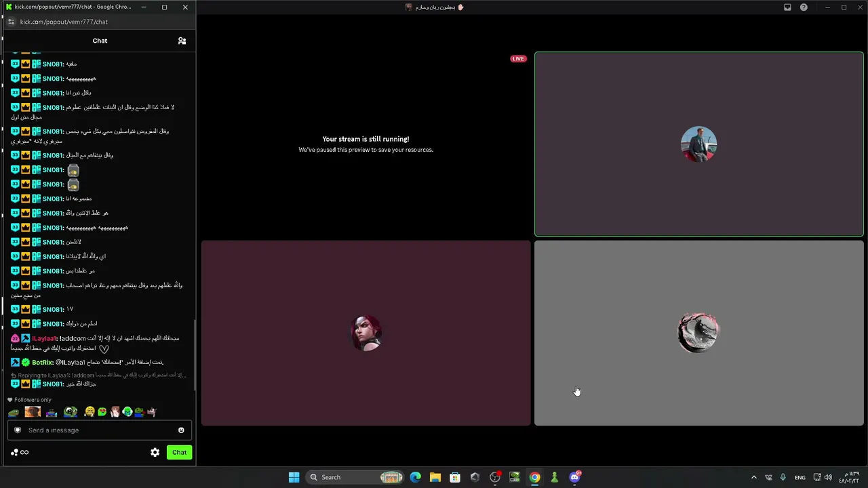Click the Followers only label
This screenshot has height=488, width=868.
click(x=33, y=400)
